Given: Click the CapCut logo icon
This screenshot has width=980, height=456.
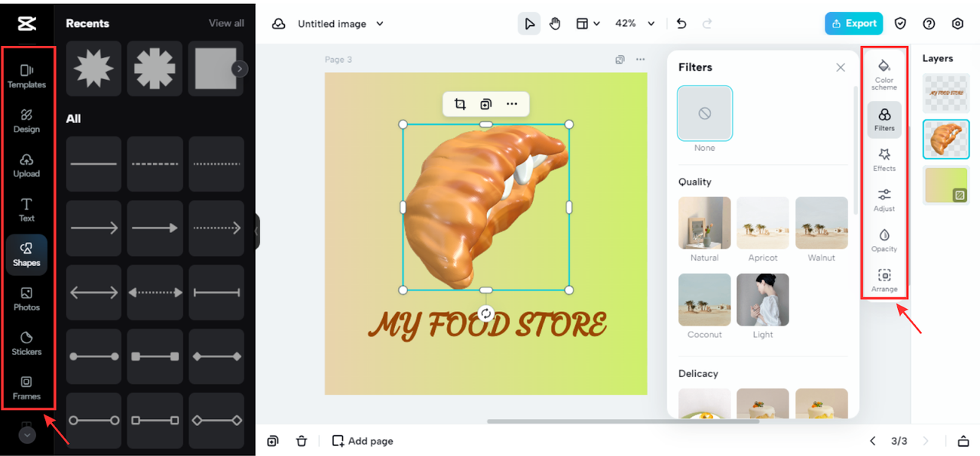Looking at the screenshot, I should pyautogui.click(x=26, y=24).
